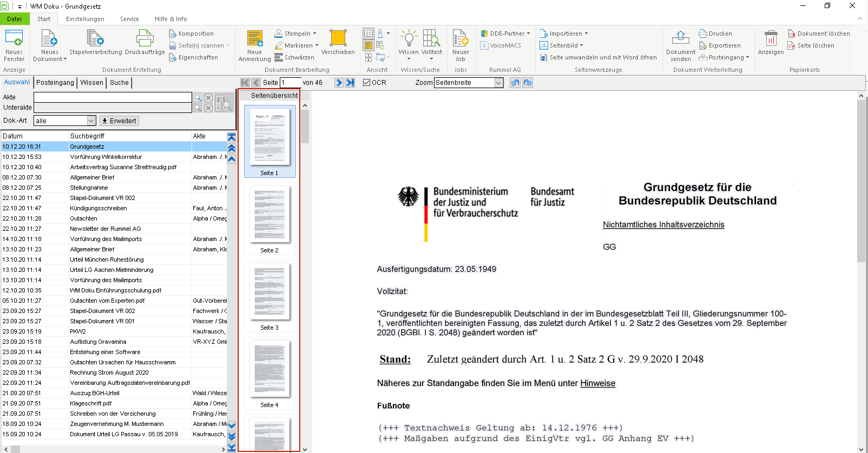This screenshot has height=453, width=868.
Task: Select the Seite 2 thumbnail
Action: 269,218
